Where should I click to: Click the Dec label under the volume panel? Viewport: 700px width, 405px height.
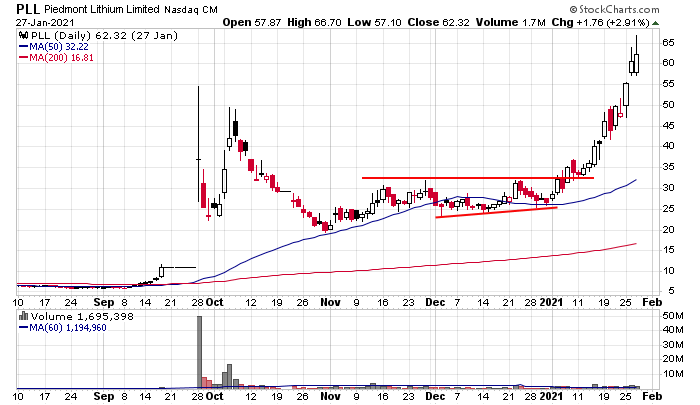[x=435, y=397]
